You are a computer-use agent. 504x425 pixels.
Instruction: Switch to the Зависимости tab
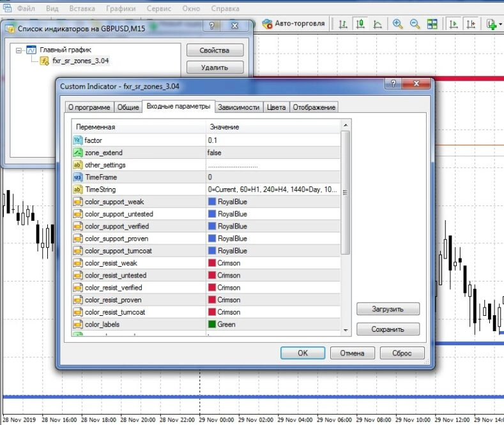tap(238, 107)
